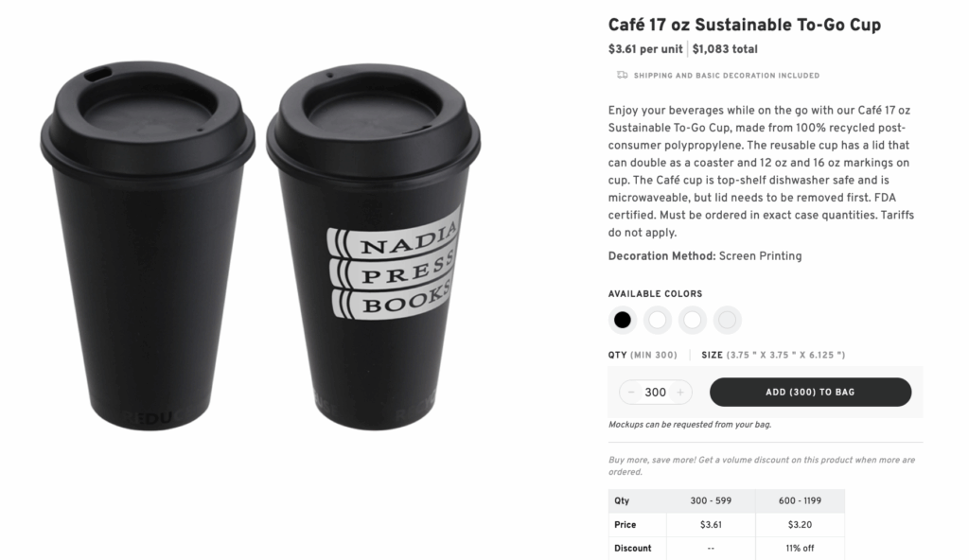Decrease quantity with the minus stepper
This screenshot has width=969, height=560.
click(x=630, y=392)
